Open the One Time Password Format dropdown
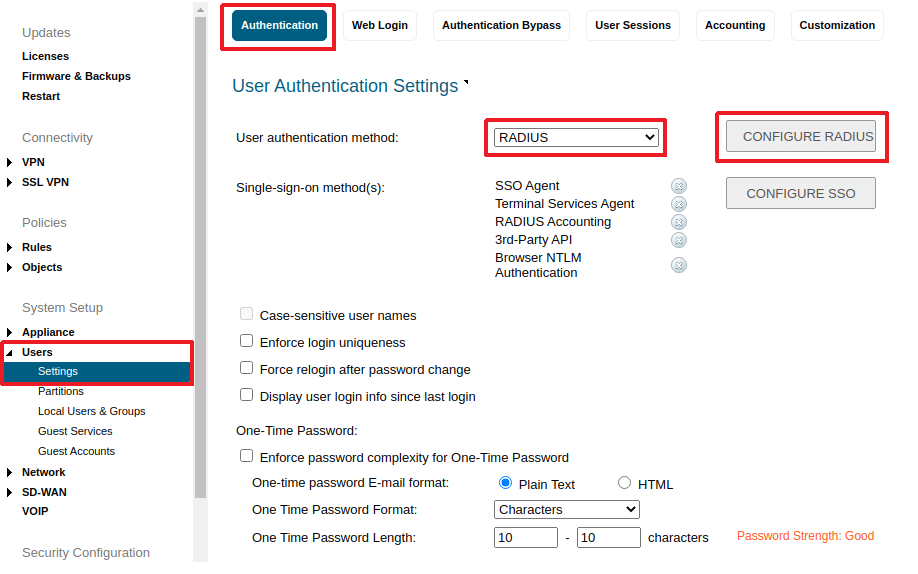This screenshot has height=574, width=918. (566, 509)
